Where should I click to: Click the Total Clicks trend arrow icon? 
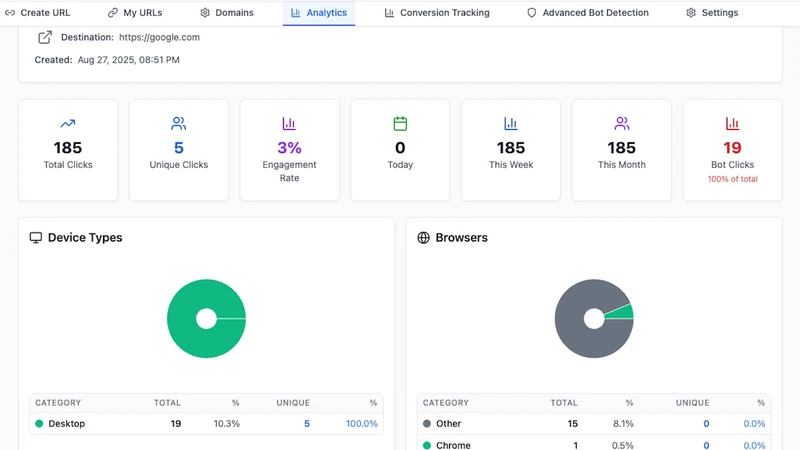coord(68,123)
